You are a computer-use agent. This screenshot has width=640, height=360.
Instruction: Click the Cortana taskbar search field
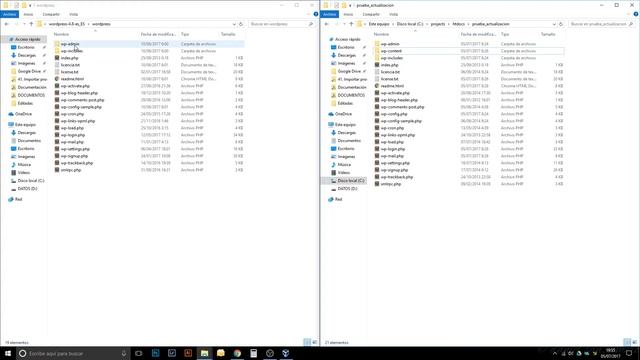73,353
